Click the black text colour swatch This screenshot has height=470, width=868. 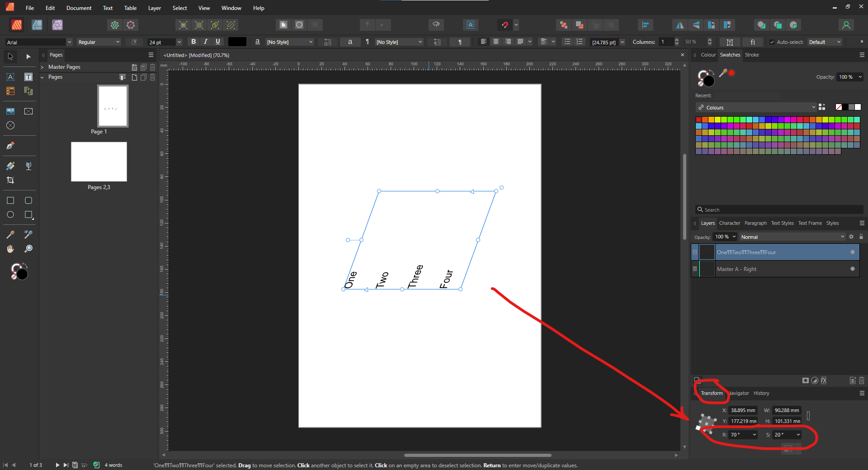pyautogui.click(x=237, y=42)
